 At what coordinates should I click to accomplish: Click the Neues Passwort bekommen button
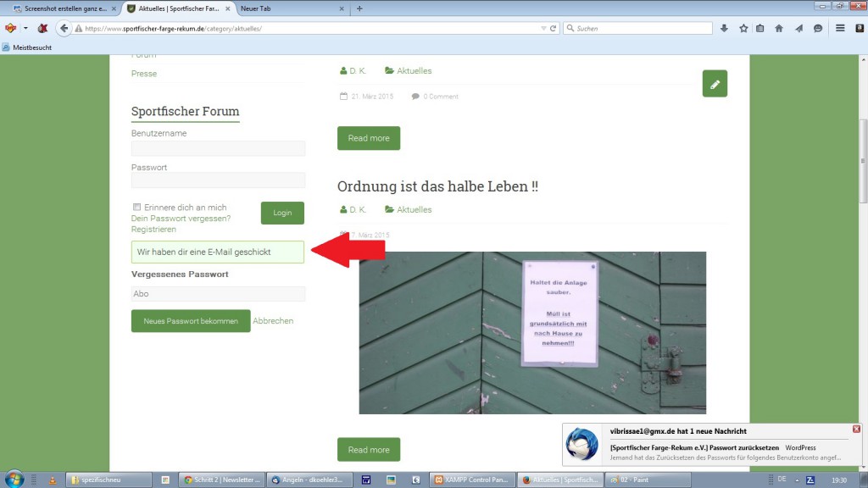(191, 321)
